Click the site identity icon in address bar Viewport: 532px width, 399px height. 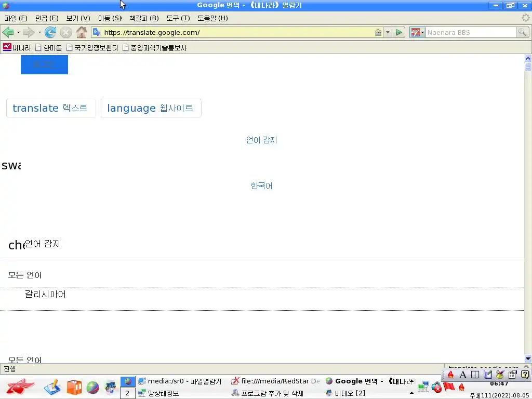point(378,33)
